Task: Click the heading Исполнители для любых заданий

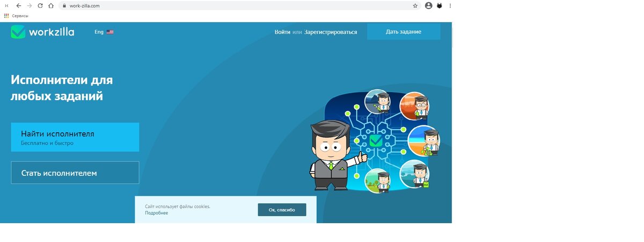Action: 62,88
